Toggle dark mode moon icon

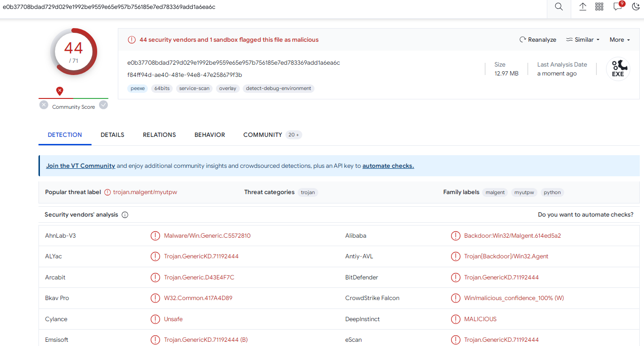pyautogui.click(x=636, y=7)
